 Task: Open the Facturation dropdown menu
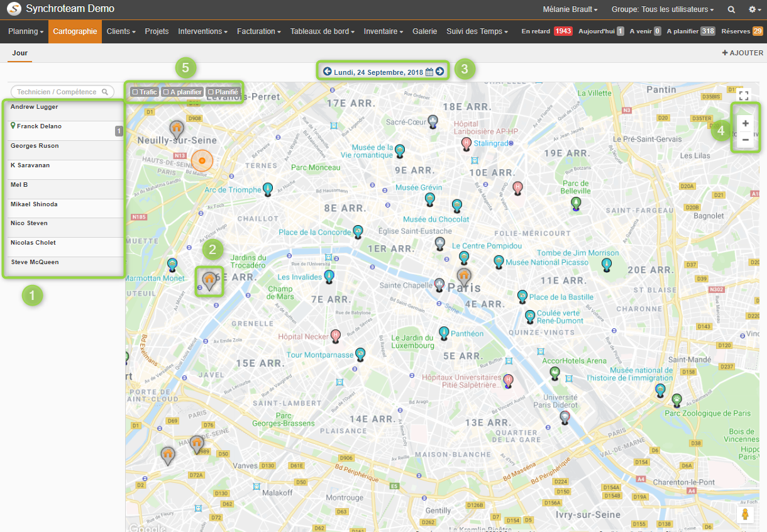tap(259, 31)
